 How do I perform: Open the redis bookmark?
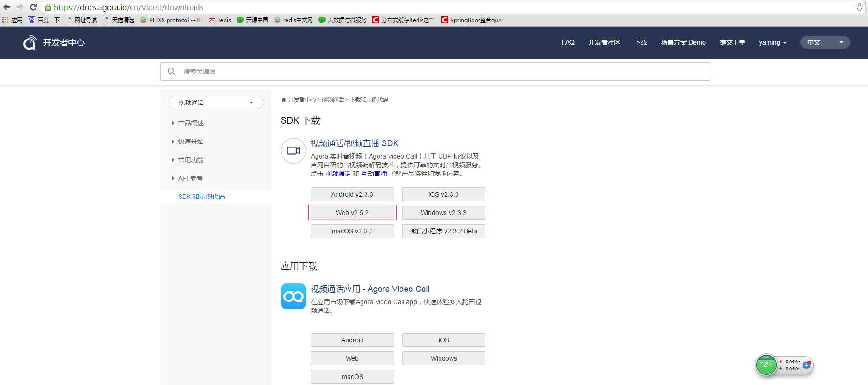[x=220, y=20]
